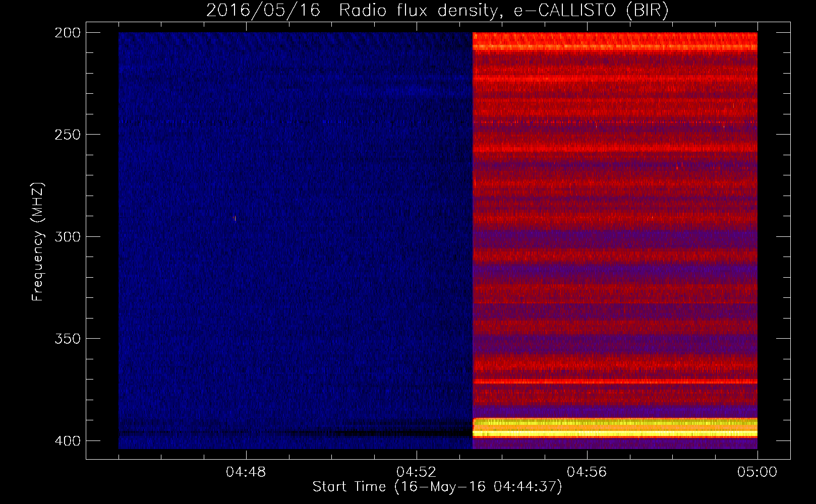The image size is (816, 504).
Task: Click the small orange spot near 290 MHz
Action: [x=235, y=218]
